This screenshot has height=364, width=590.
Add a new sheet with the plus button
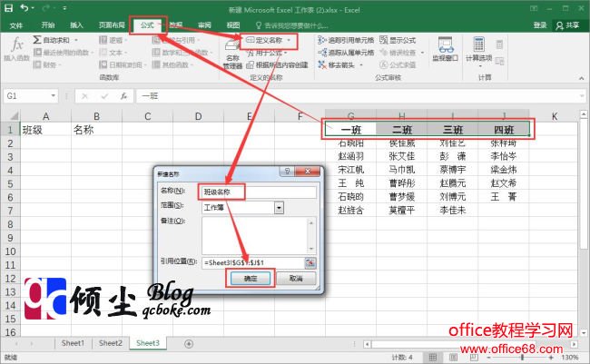click(x=189, y=344)
